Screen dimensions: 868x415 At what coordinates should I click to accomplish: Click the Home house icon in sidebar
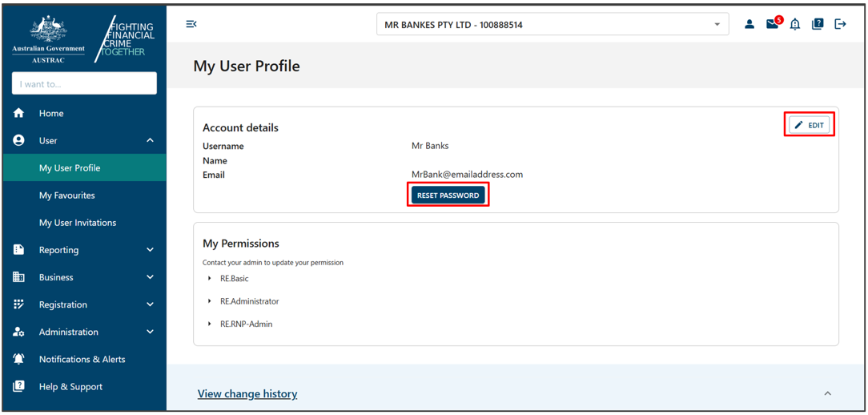point(19,113)
